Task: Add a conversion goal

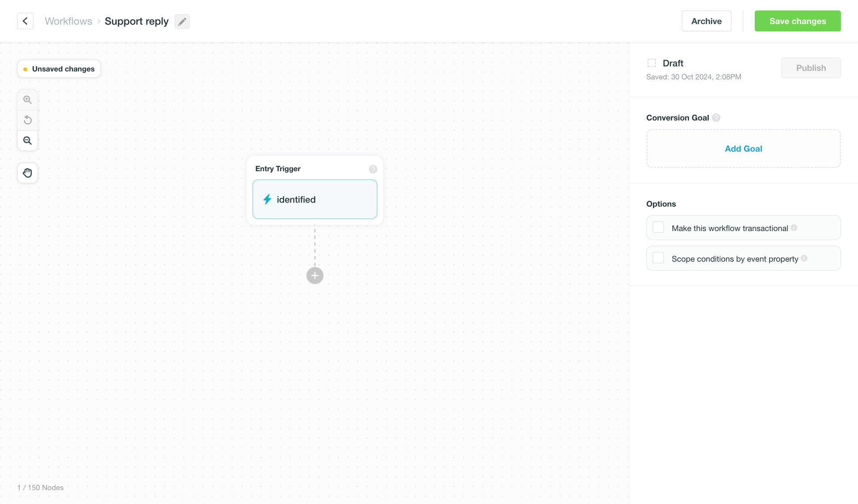Action: [x=743, y=148]
